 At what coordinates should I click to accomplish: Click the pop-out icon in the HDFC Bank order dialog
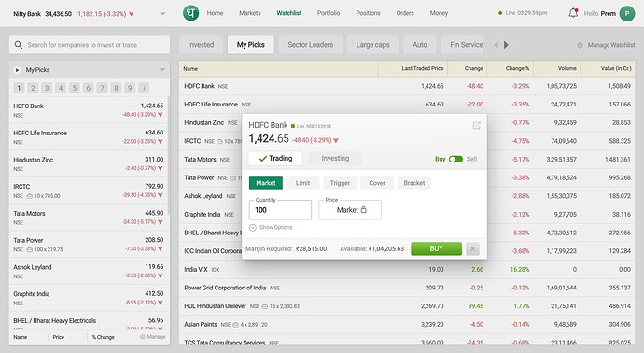[476, 126]
